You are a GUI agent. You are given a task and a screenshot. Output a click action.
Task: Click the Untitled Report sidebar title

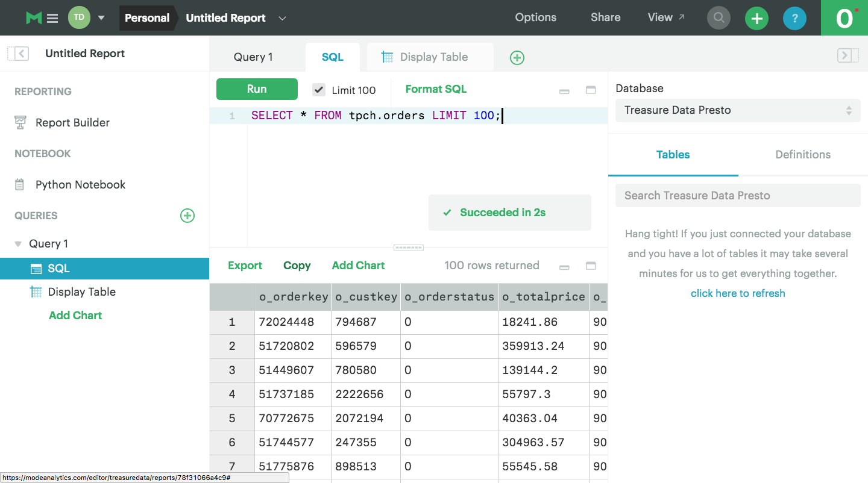pyautogui.click(x=85, y=54)
